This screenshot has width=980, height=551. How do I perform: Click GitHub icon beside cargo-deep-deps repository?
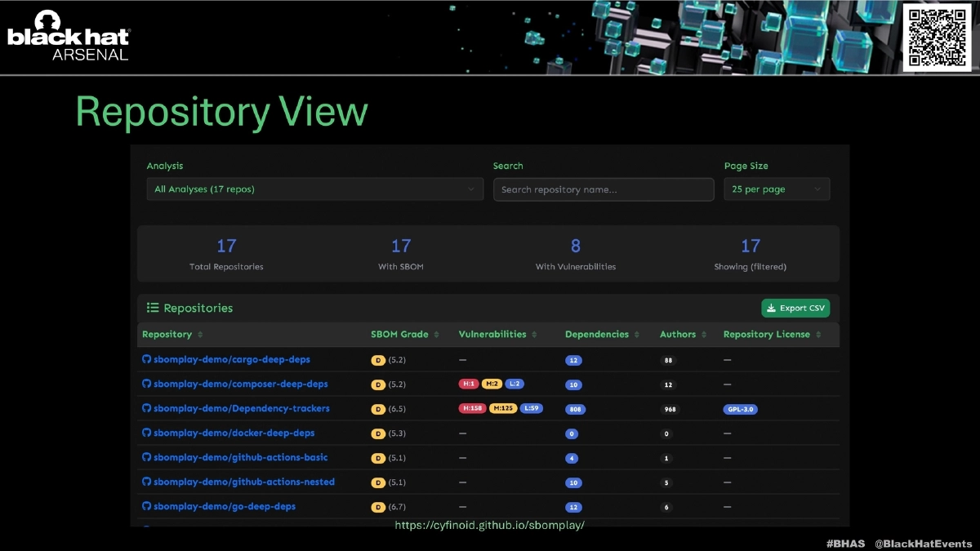coord(147,359)
